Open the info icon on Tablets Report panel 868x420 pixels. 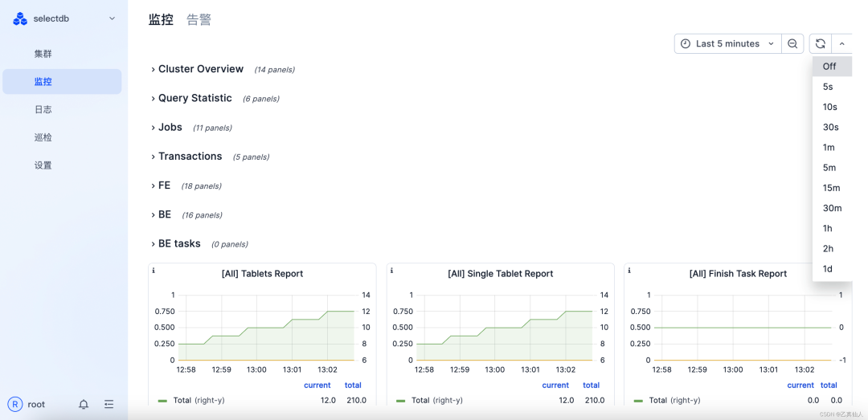pyautogui.click(x=154, y=271)
